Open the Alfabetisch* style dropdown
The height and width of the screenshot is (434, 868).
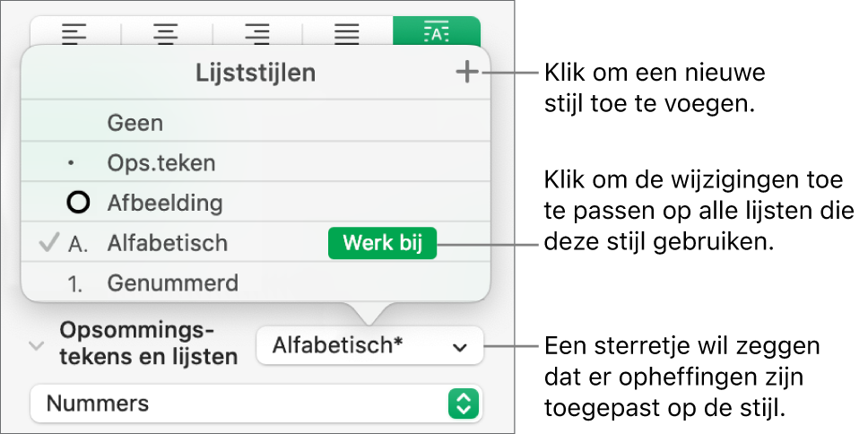[x=369, y=345]
